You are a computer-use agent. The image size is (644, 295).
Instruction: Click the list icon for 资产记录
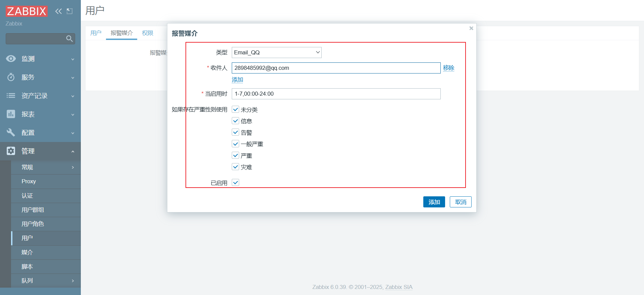pyautogui.click(x=11, y=96)
